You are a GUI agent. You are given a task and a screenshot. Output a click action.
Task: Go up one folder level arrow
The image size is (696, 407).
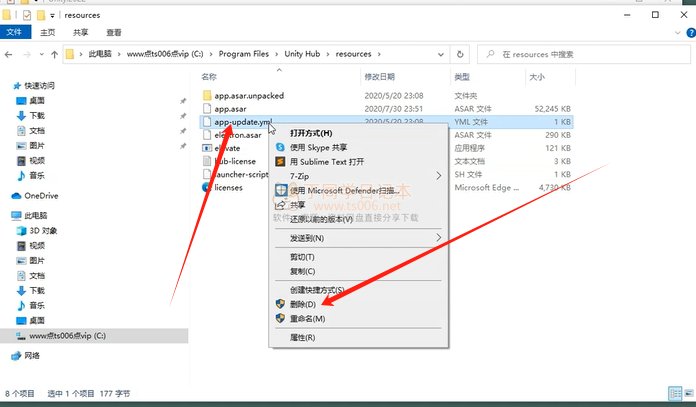pos(54,54)
